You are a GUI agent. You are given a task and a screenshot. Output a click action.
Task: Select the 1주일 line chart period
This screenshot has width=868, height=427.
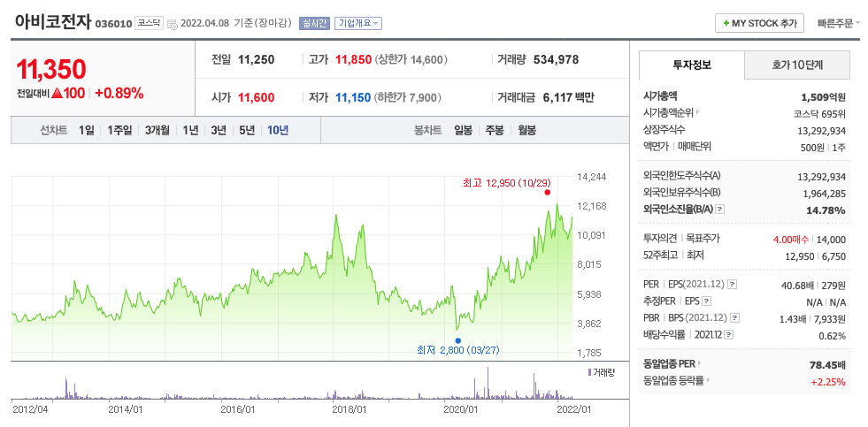[x=120, y=131]
